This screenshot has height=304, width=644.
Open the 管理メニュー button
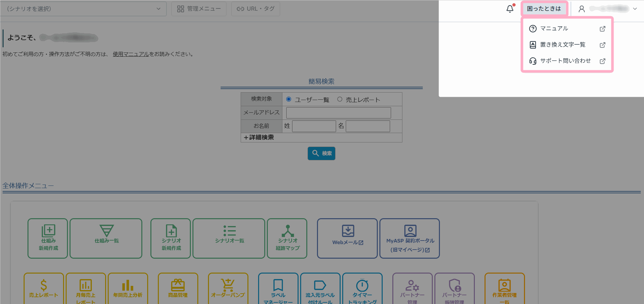pos(199,9)
